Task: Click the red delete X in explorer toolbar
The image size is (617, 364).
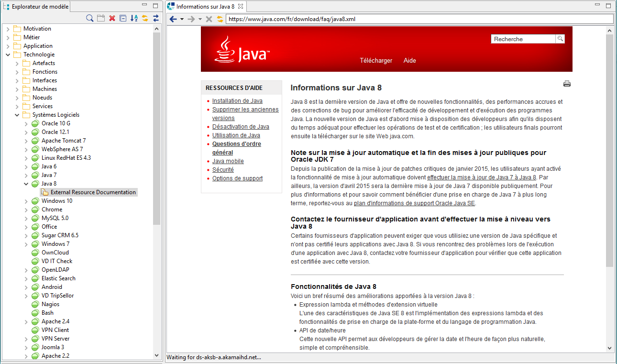Action: click(112, 18)
